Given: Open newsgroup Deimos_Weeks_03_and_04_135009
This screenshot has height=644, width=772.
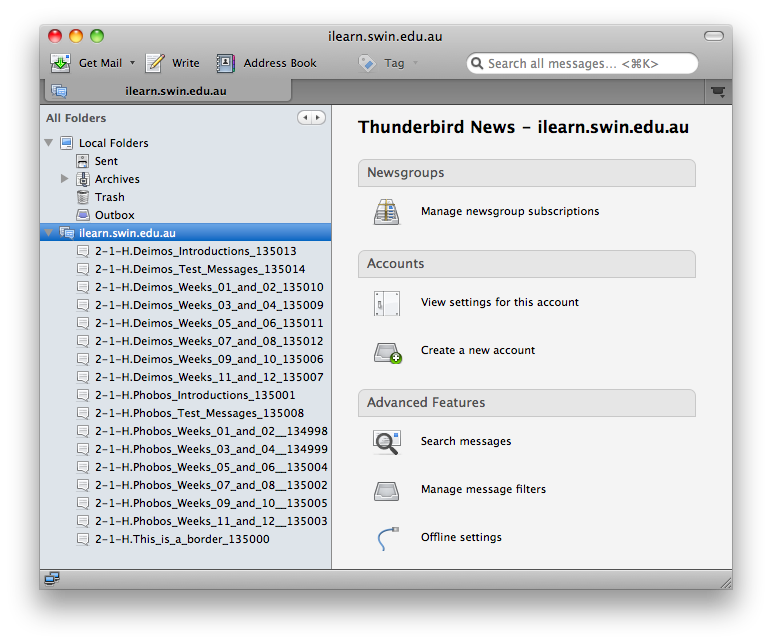Looking at the screenshot, I should pos(209,305).
